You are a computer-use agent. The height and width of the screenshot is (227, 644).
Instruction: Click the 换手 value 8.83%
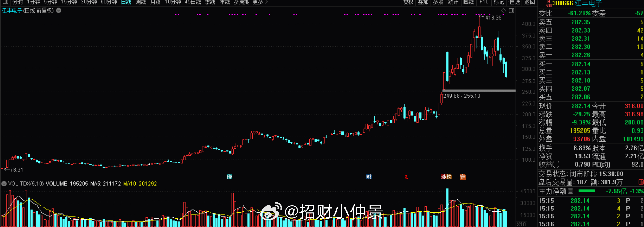point(582,148)
